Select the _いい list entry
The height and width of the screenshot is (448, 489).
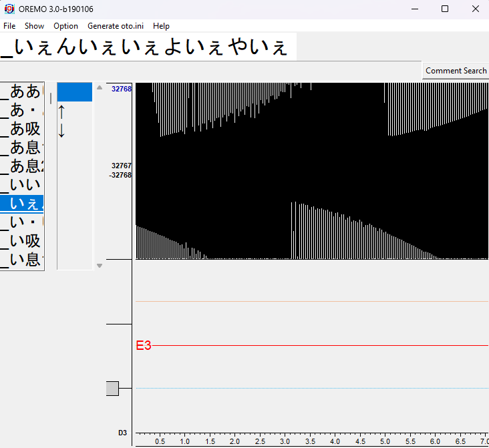(x=22, y=184)
